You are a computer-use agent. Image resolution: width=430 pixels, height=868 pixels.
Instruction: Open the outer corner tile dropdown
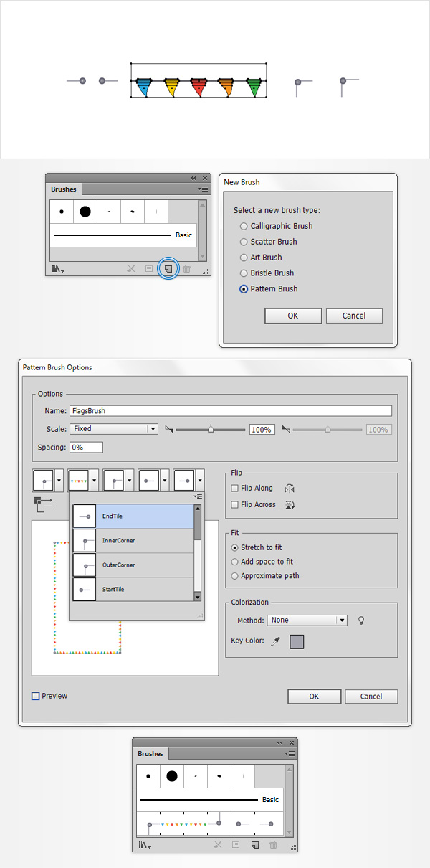pyautogui.click(x=59, y=480)
